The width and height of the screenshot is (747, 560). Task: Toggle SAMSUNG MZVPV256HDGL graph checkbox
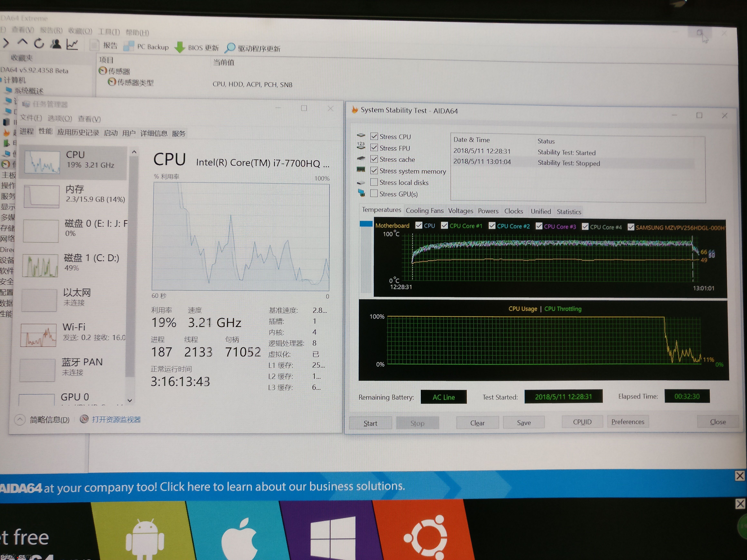click(631, 227)
